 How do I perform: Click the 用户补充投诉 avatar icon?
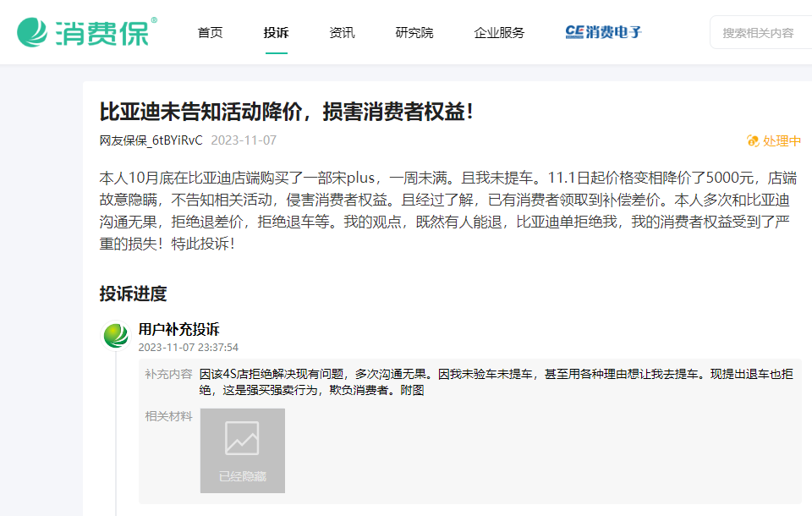116,335
